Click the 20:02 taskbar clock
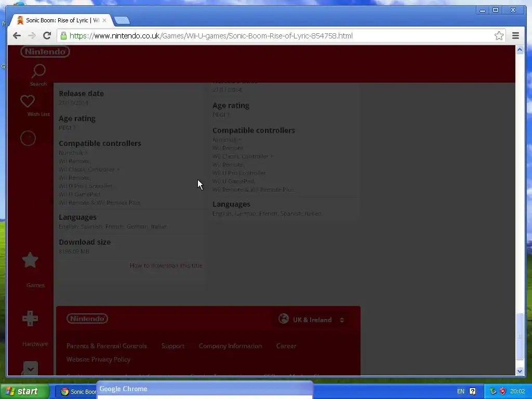 coord(517,391)
